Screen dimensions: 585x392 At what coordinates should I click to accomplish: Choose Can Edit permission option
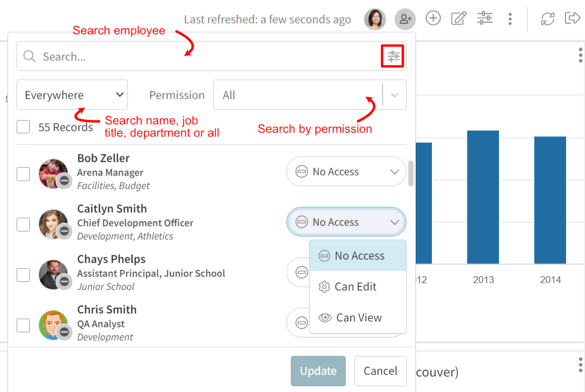(x=358, y=287)
